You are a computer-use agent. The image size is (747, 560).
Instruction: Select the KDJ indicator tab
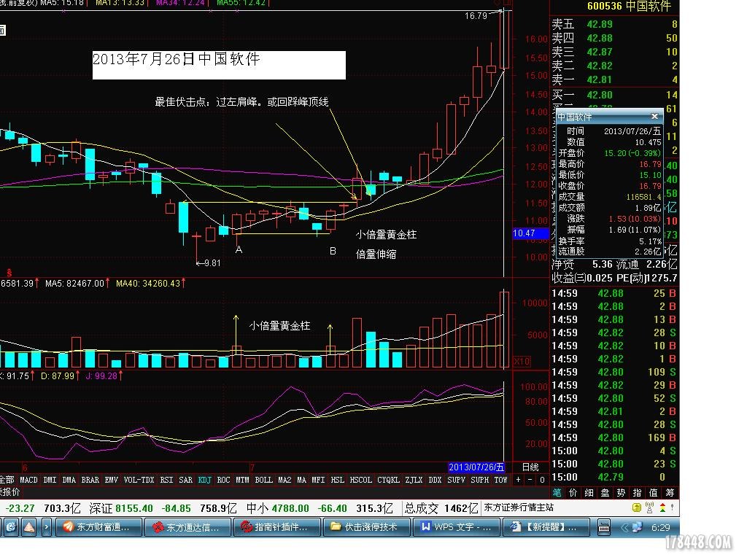205,480
